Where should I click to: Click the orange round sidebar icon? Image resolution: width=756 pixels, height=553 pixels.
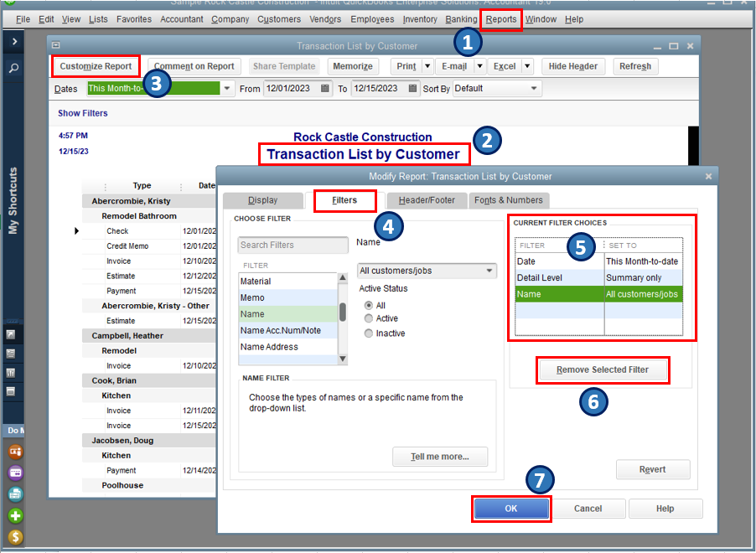pos(15,452)
